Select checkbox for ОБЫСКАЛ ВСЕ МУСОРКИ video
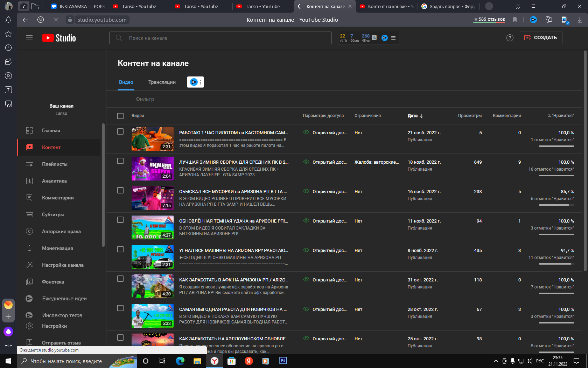 (120, 190)
